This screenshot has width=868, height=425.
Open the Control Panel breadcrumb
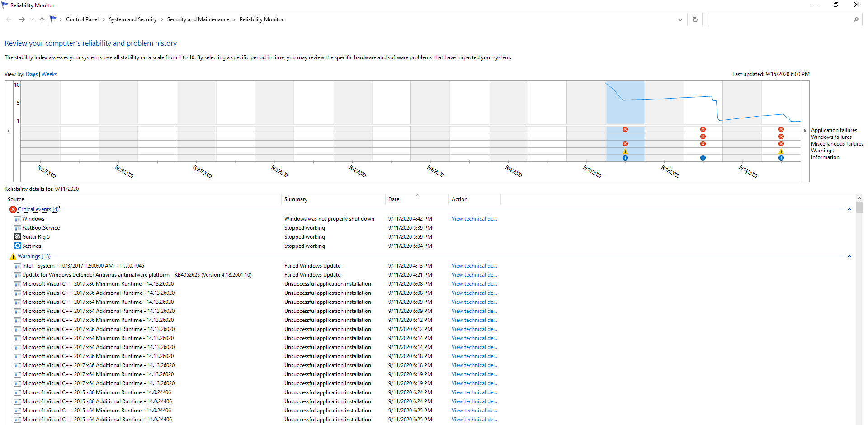[x=82, y=19]
